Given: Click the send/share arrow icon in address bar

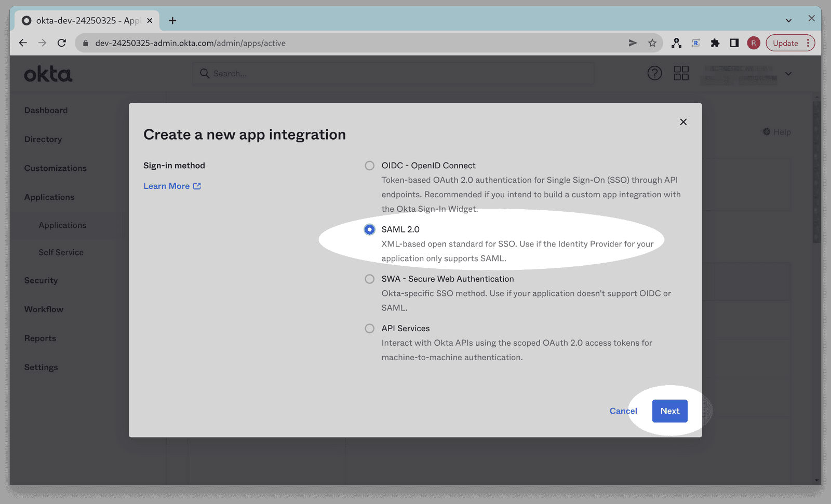Looking at the screenshot, I should [x=633, y=43].
